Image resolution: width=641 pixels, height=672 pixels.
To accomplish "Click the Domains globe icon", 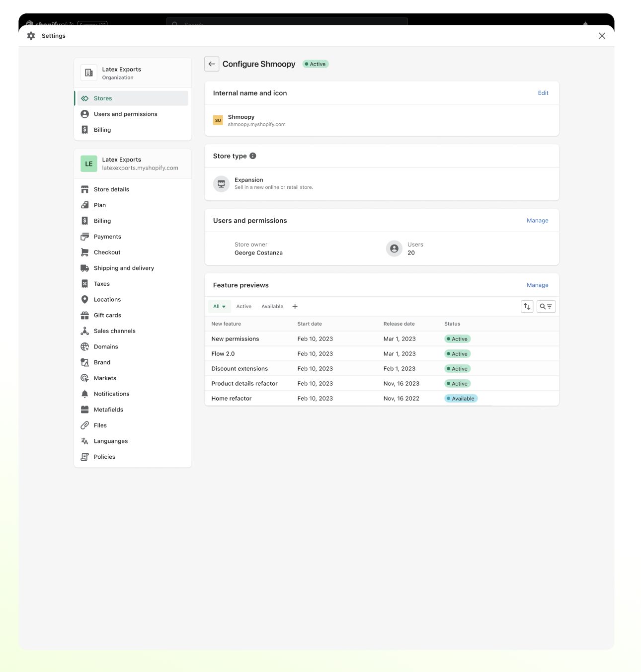I will point(85,347).
